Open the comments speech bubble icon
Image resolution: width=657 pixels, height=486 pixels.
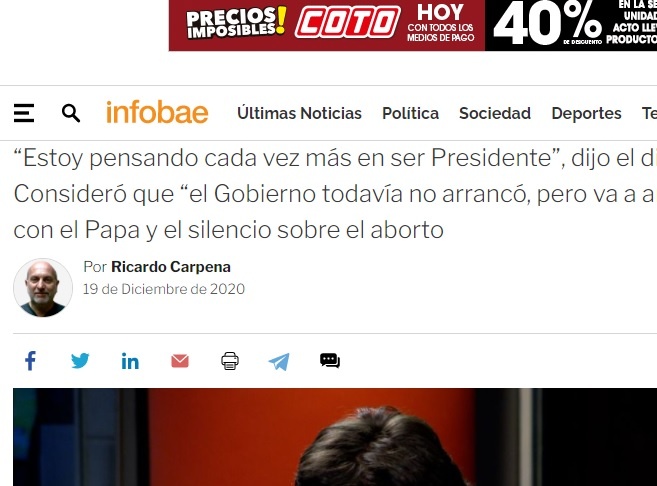[330, 361]
